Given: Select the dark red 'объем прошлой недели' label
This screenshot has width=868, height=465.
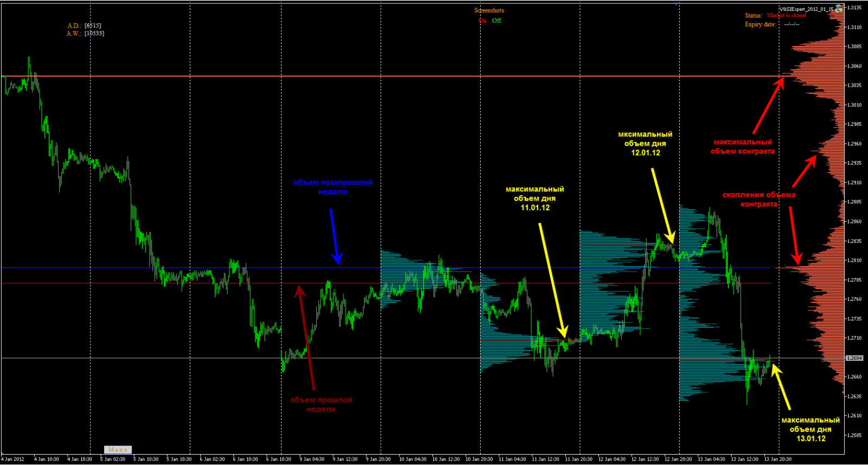Looking at the screenshot, I should pyautogui.click(x=321, y=404).
